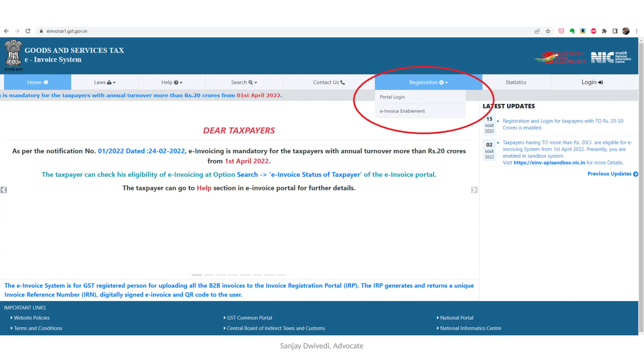The width and height of the screenshot is (644, 362).
Task: Open Chrome three-dot menu
Action: (x=637, y=31)
